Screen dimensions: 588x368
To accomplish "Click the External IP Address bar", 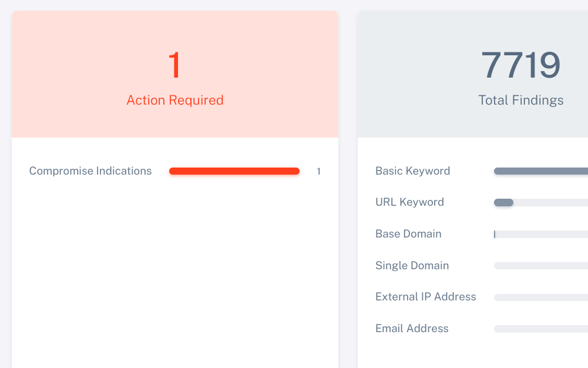I will [x=541, y=297].
